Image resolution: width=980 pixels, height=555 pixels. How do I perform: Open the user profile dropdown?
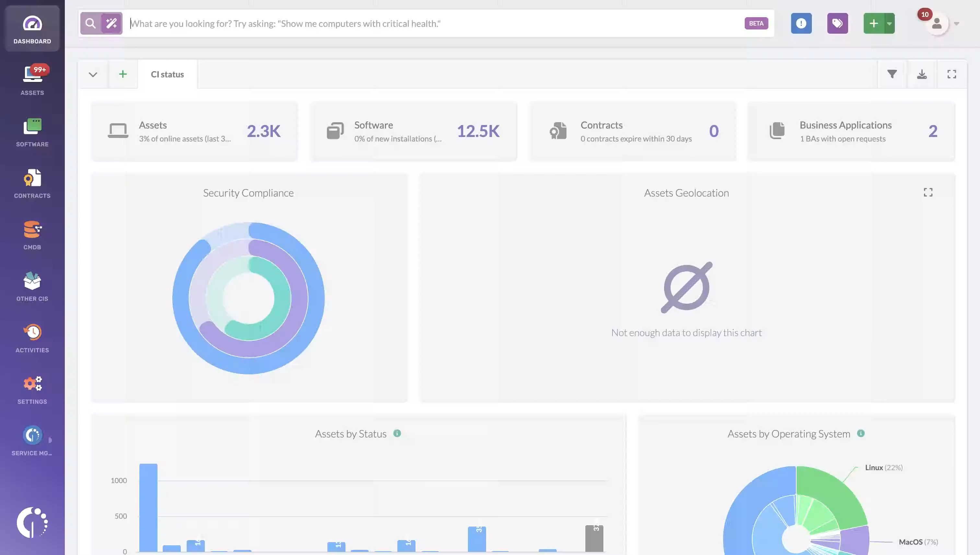(956, 23)
